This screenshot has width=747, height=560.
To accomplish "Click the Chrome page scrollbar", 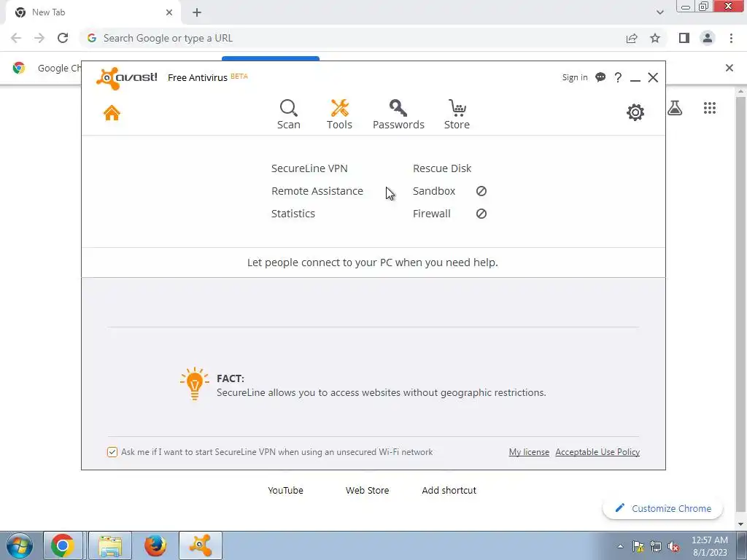I will tap(740, 305).
